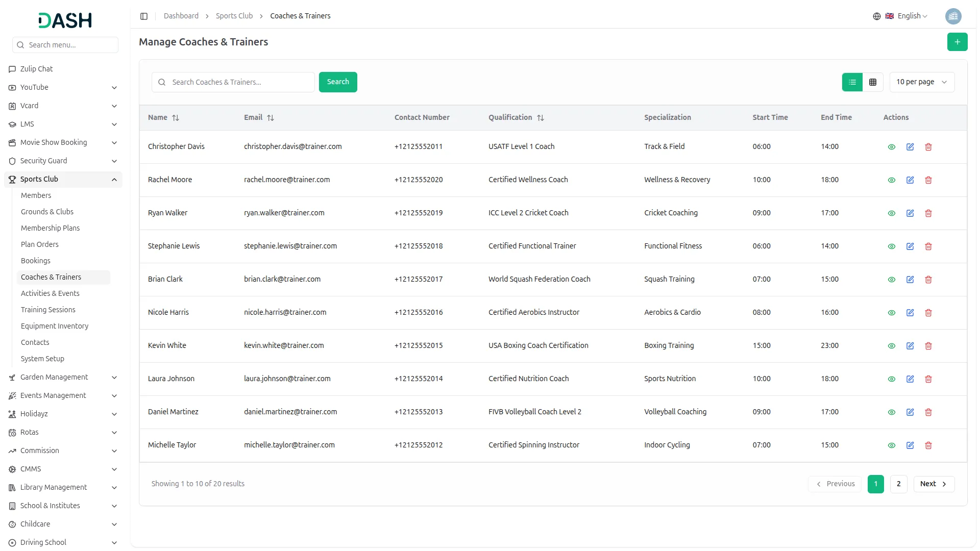Click trash icon for Kevin White

coord(928,346)
